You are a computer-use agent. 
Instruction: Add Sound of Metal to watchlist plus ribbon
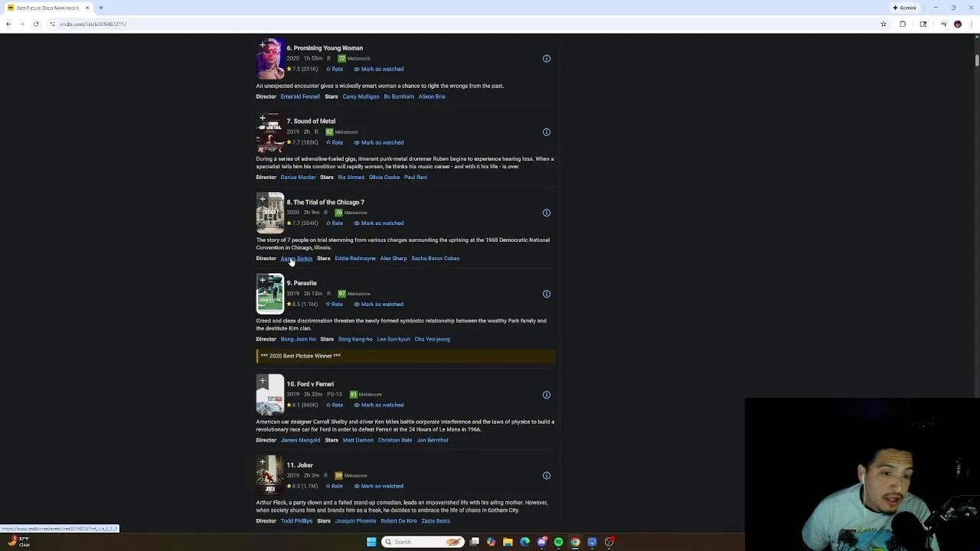click(x=262, y=119)
